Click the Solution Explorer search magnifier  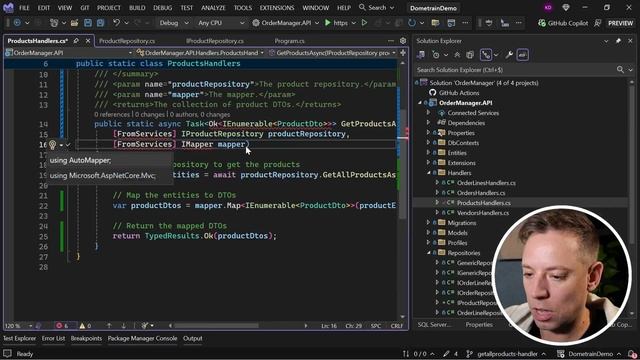620,70
